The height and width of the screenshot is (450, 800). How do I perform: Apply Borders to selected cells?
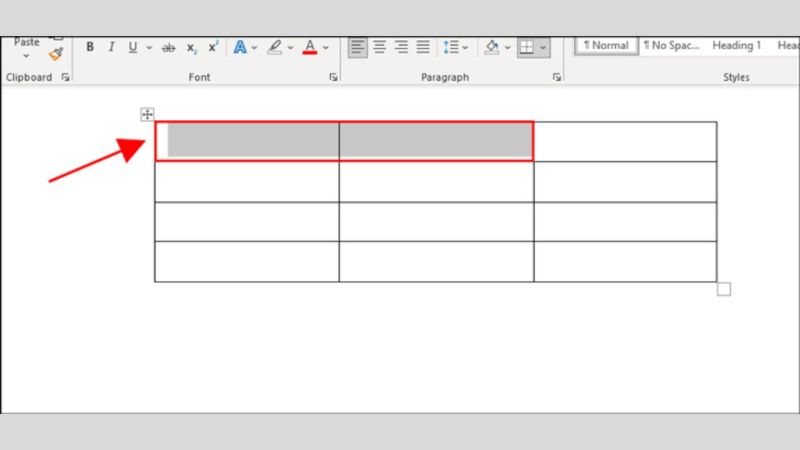(x=527, y=47)
